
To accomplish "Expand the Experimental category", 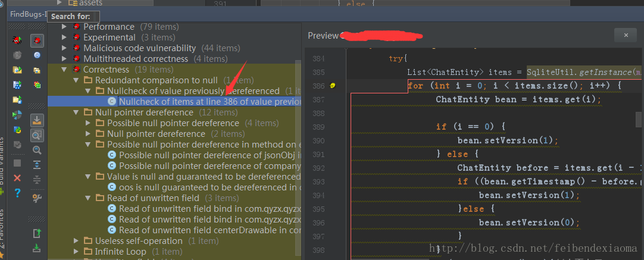I will click(64, 37).
